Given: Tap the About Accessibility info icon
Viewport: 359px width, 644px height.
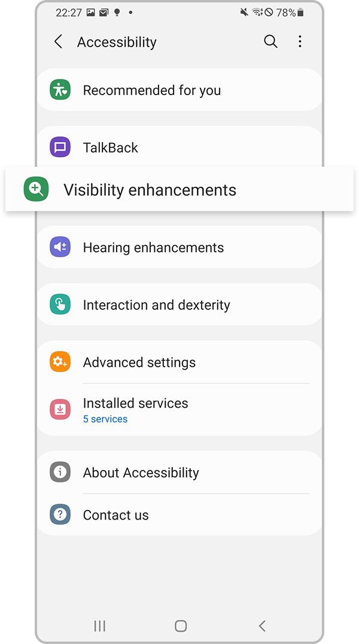Looking at the screenshot, I should click(x=60, y=472).
